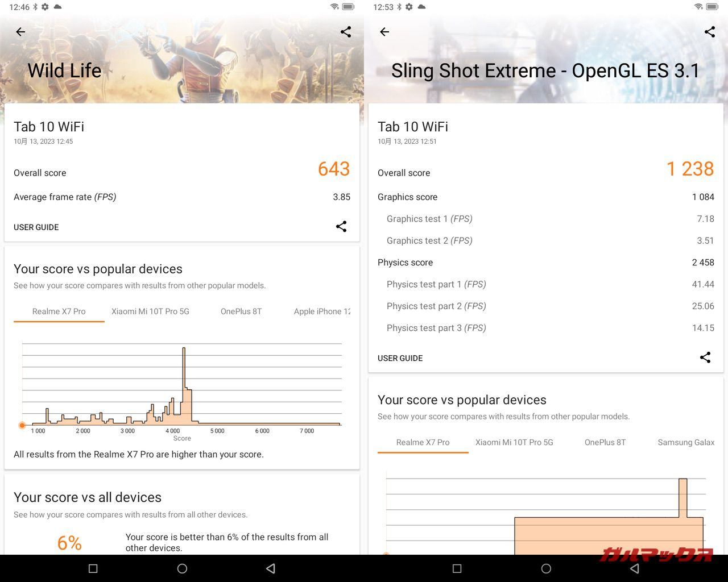Image resolution: width=728 pixels, height=582 pixels.
Task: Tap orange score marker on Wild Life chart
Action: click(x=22, y=425)
